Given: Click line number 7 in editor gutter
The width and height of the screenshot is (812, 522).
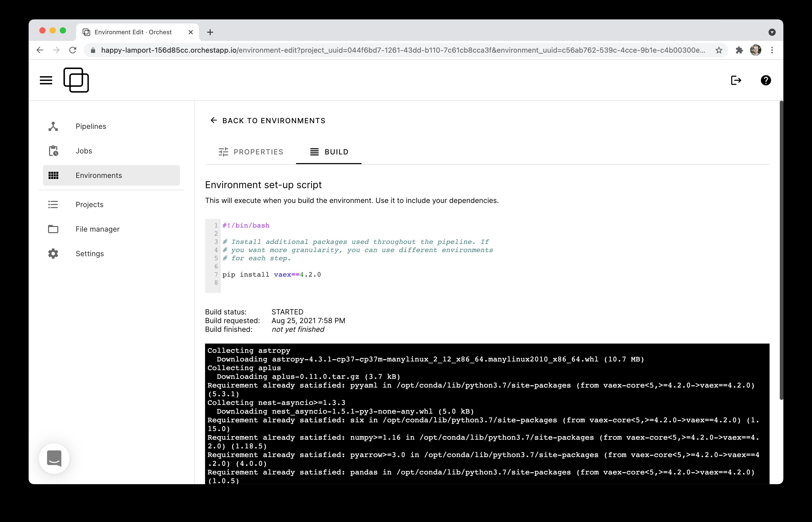Looking at the screenshot, I should tap(216, 275).
